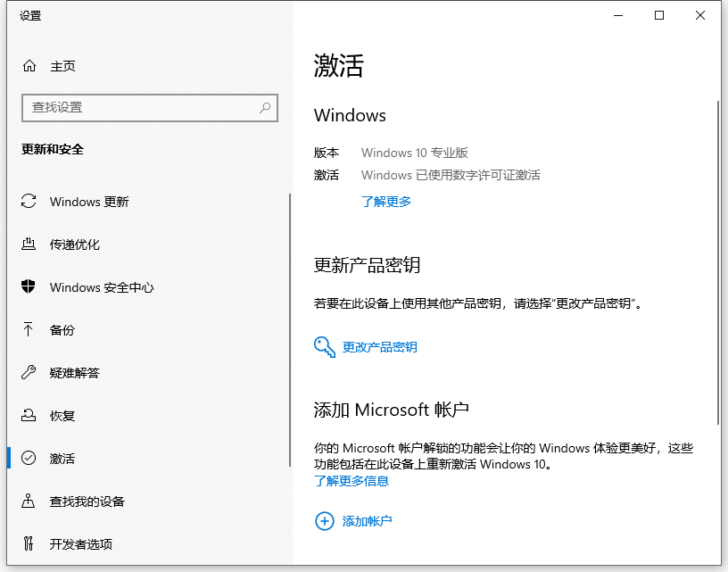Click the 添加 Microsoft 帐户 heading
Viewport: 728px width, 572px height.
pos(391,410)
